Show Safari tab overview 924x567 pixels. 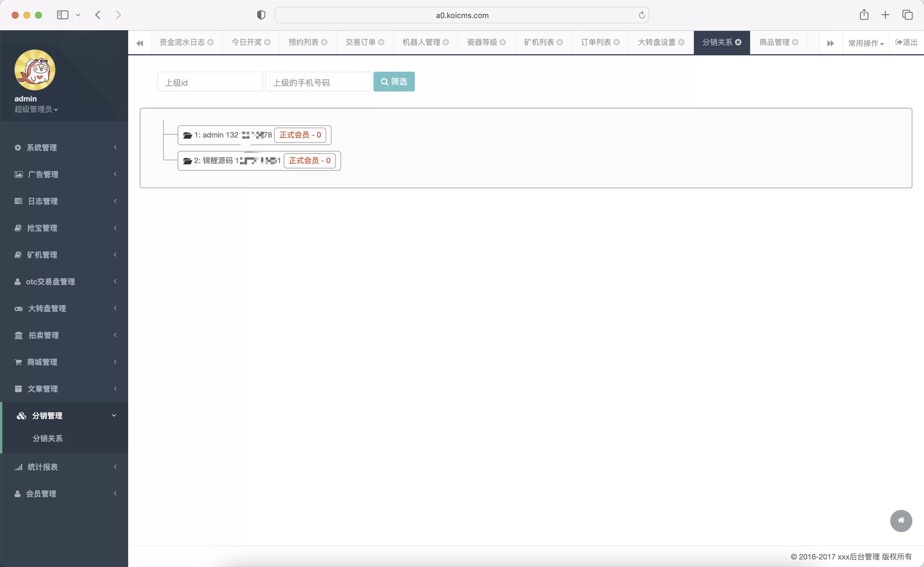pyautogui.click(x=907, y=15)
